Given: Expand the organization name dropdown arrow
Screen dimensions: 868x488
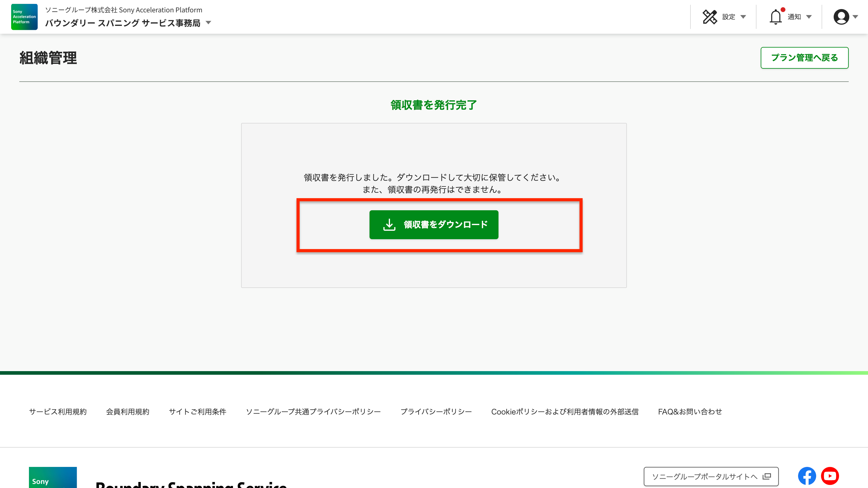Looking at the screenshot, I should (x=208, y=23).
